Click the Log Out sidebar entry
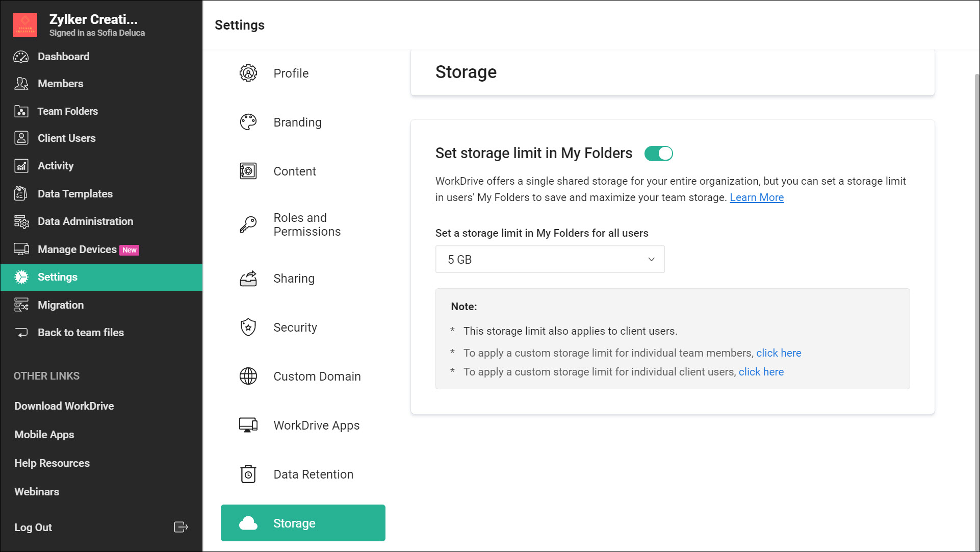 tap(33, 527)
